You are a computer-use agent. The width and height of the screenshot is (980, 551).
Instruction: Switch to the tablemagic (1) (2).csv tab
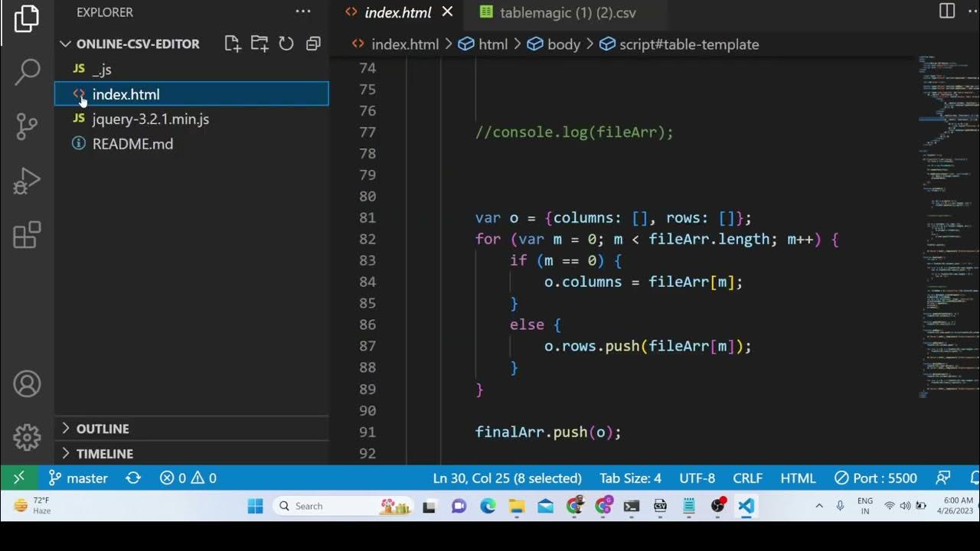click(567, 12)
